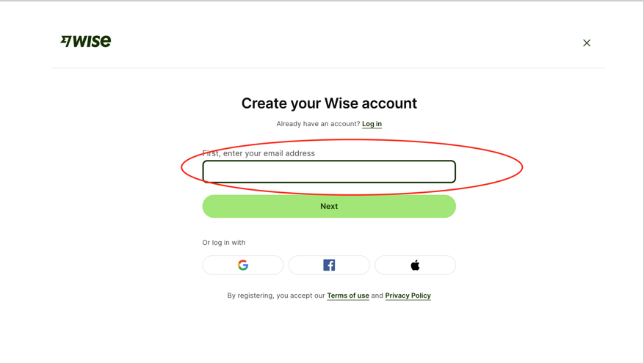Focus the email address input field
This screenshot has height=363, width=644.
(329, 172)
